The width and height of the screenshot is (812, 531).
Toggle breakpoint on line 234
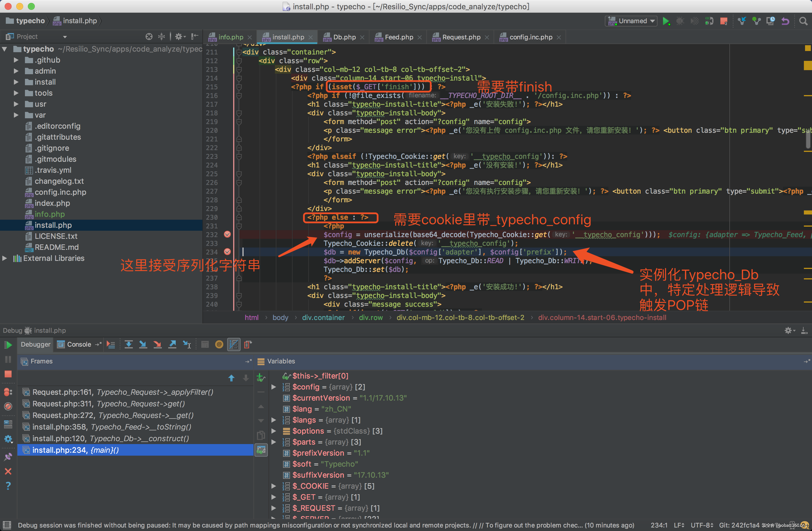pyautogui.click(x=227, y=252)
